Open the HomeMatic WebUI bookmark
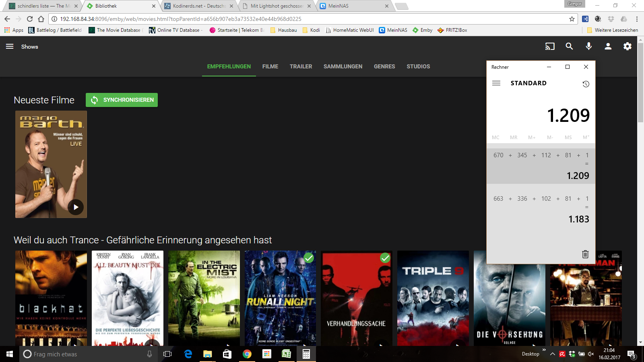This screenshot has height=362, width=644. 350,30
